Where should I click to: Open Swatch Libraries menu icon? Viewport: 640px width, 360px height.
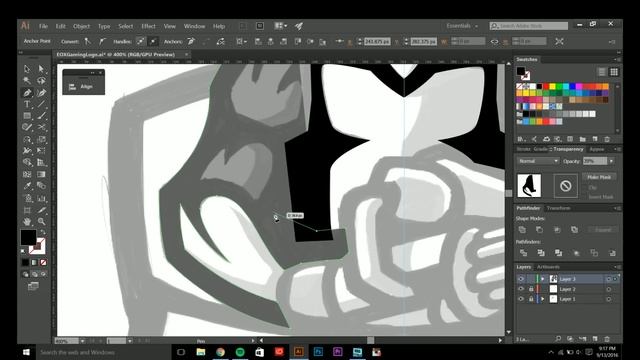[x=521, y=139]
